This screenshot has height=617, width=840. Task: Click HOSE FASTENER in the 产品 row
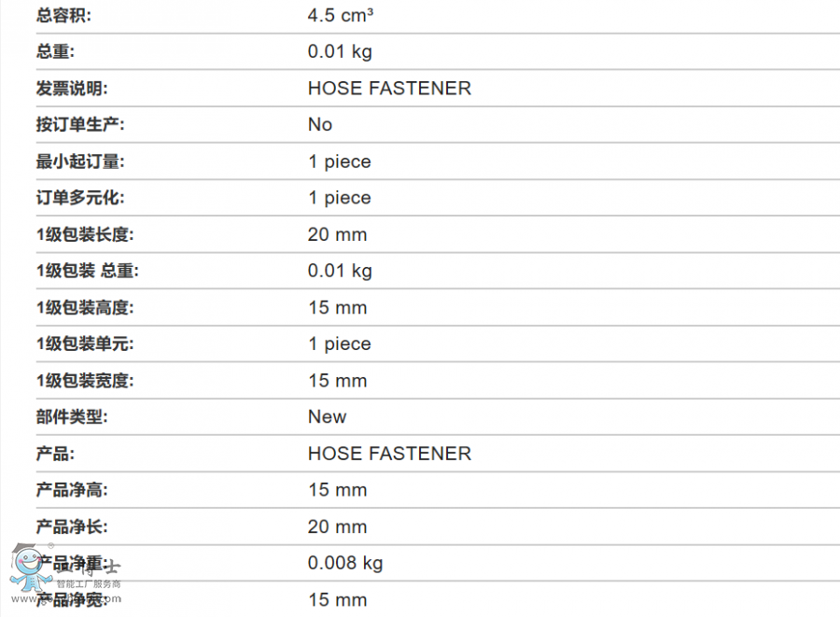pyautogui.click(x=389, y=454)
